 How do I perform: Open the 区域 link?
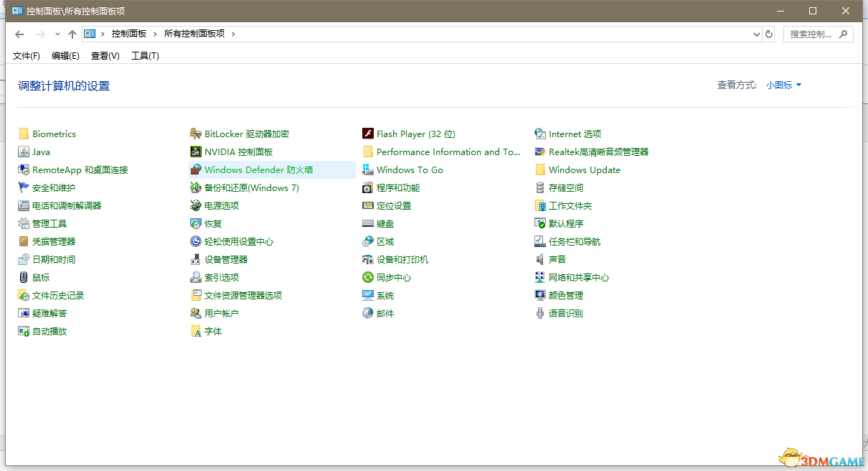click(385, 241)
